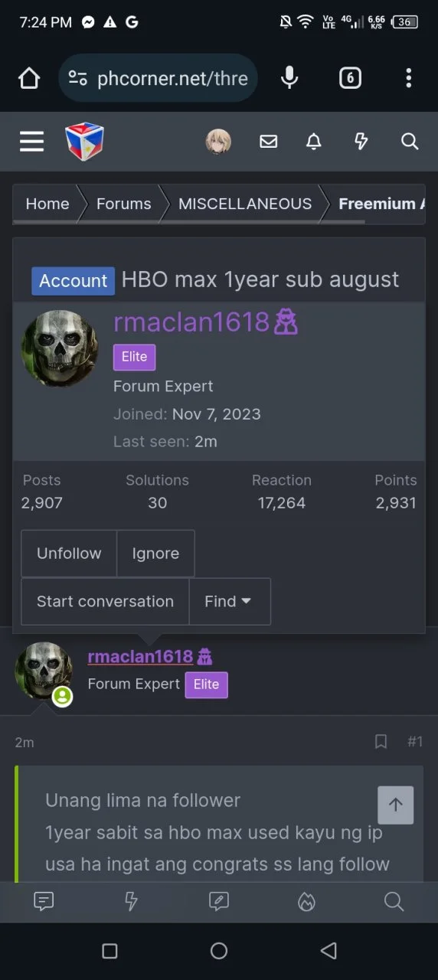Tap the browser home icon
This screenshot has height=980, width=438.
(29, 78)
